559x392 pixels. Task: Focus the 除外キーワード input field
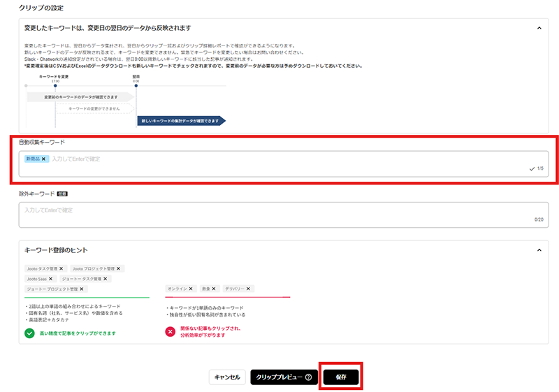coord(284,215)
